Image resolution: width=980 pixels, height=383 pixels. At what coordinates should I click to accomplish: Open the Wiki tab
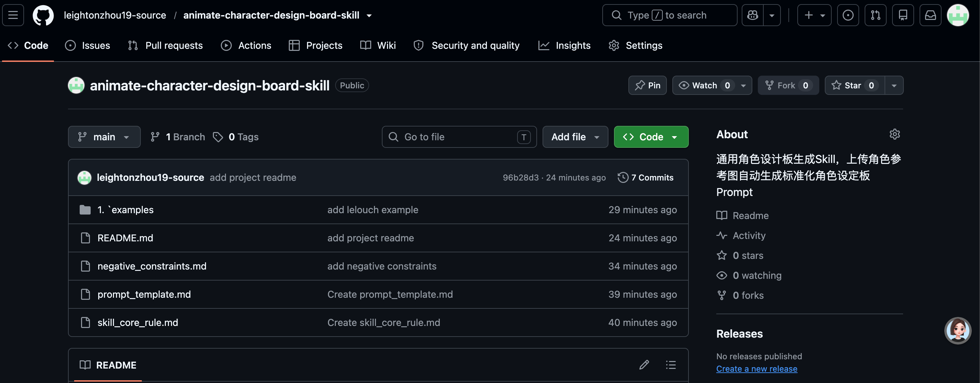378,45
